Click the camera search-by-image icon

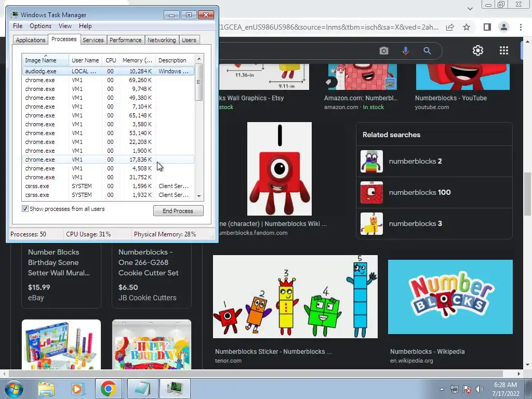coord(384,51)
